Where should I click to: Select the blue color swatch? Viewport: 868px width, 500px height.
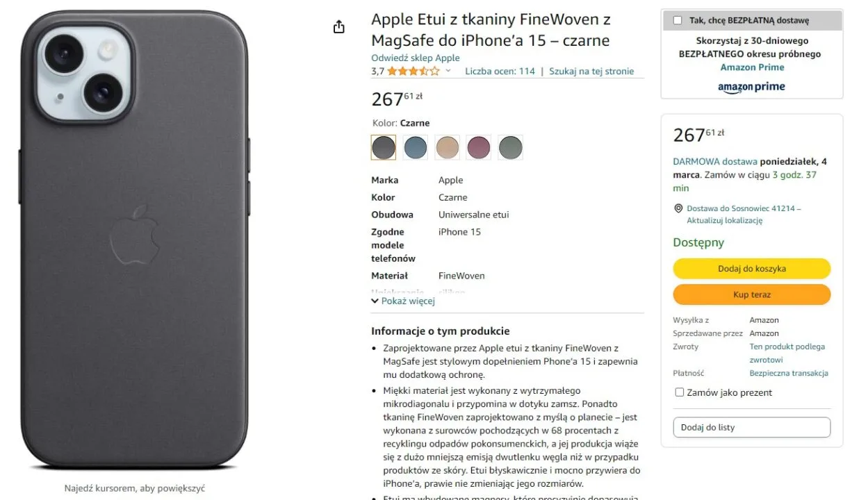416,147
